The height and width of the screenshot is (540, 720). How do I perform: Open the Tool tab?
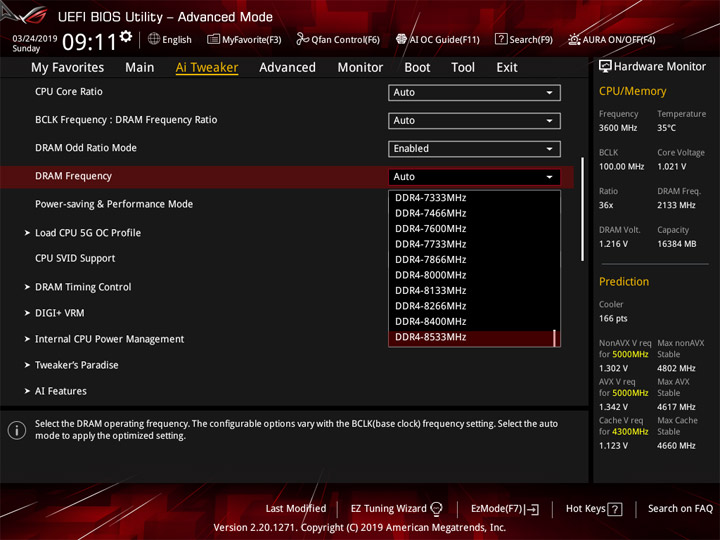463,68
